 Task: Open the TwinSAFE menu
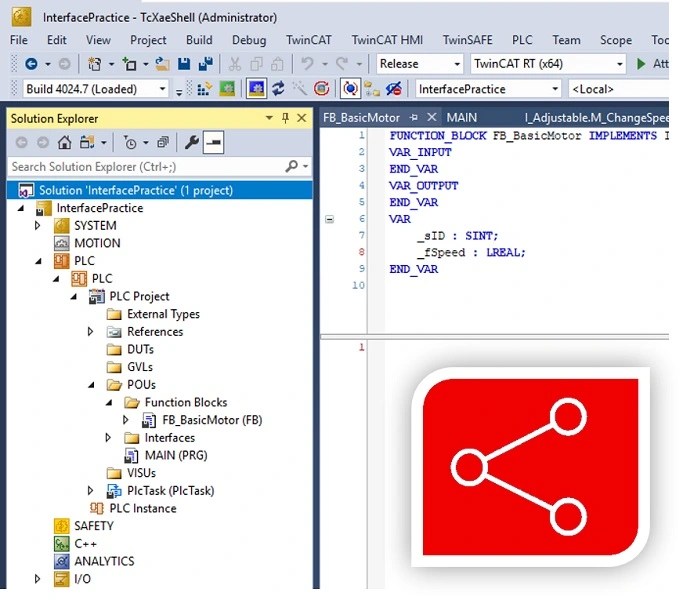(467, 40)
